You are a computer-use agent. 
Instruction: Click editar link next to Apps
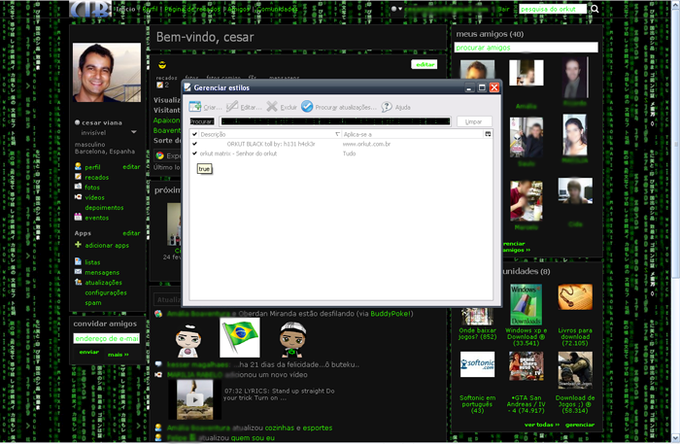coord(131,233)
